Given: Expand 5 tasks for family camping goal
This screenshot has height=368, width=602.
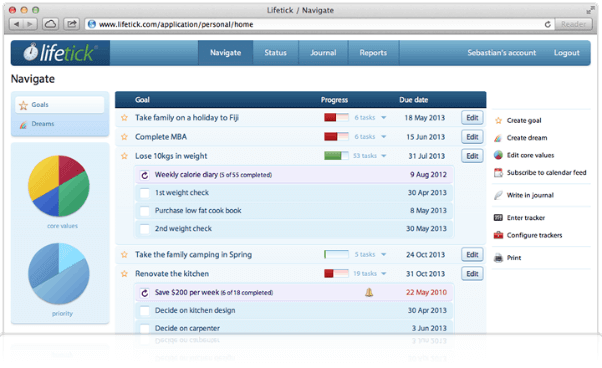Looking at the screenshot, I should 370,254.
